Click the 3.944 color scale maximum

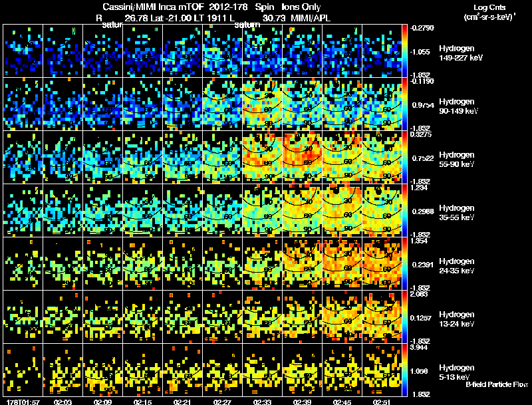[420, 347]
